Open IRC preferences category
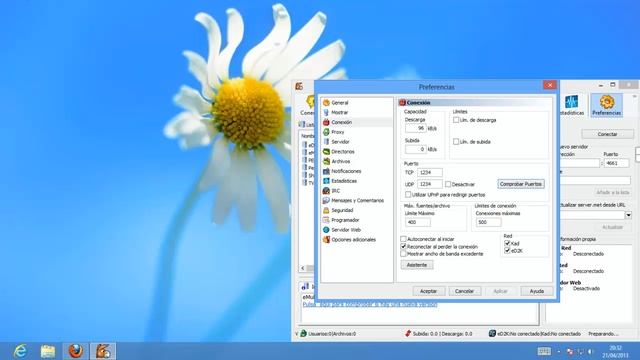Screen dimensions: 640x360 click(336, 191)
